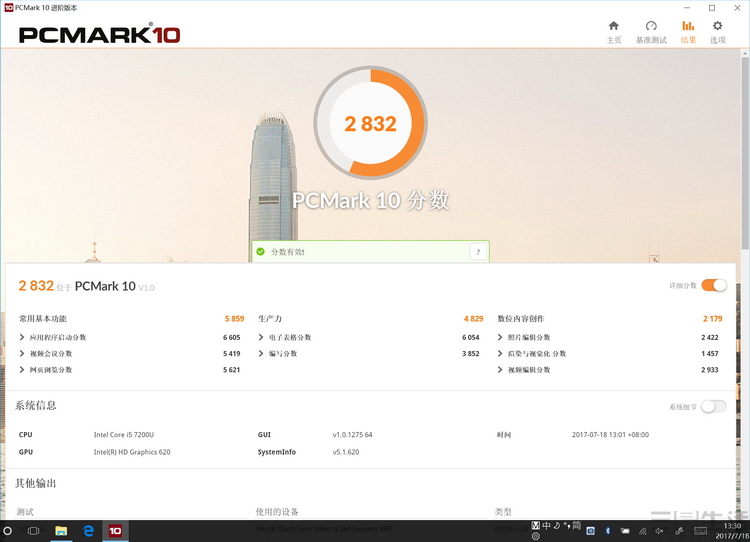Open the Home (主页) tab

[614, 32]
